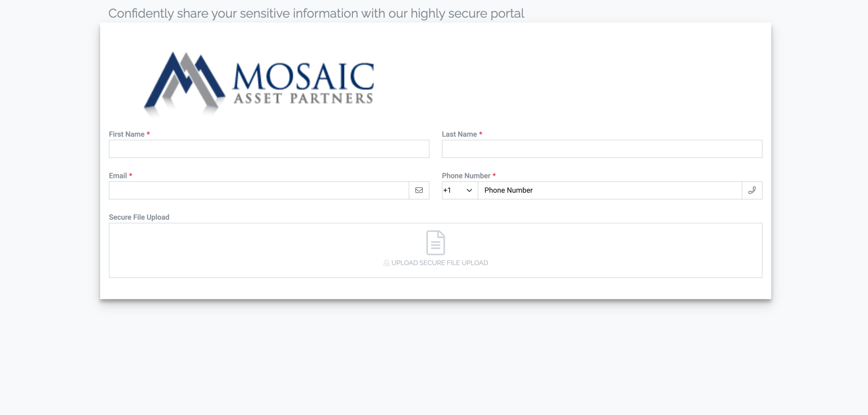Click the Mosaic Asset Partners logo
Screen dimensions: 868x415
(259, 84)
